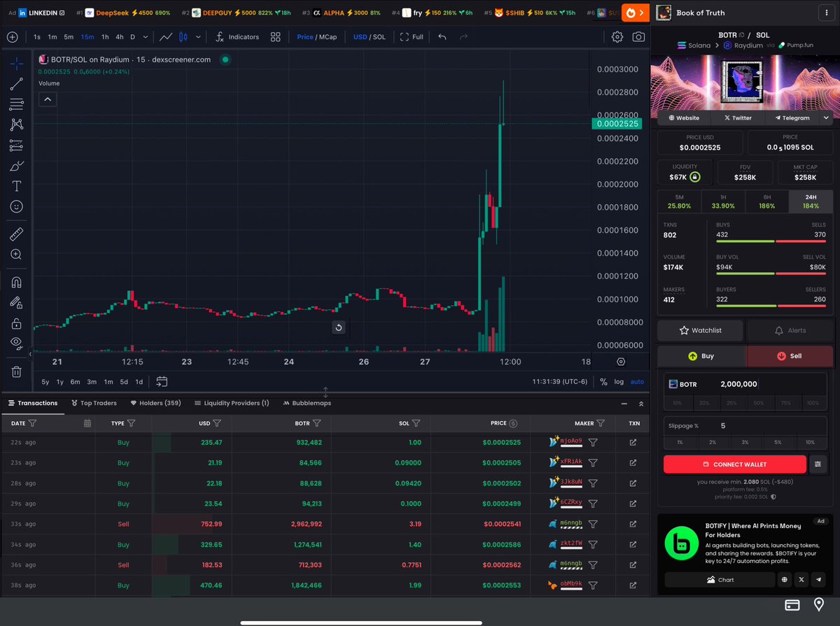Open the token Telegram link
This screenshot has height=626, width=840.
[792, 118]
